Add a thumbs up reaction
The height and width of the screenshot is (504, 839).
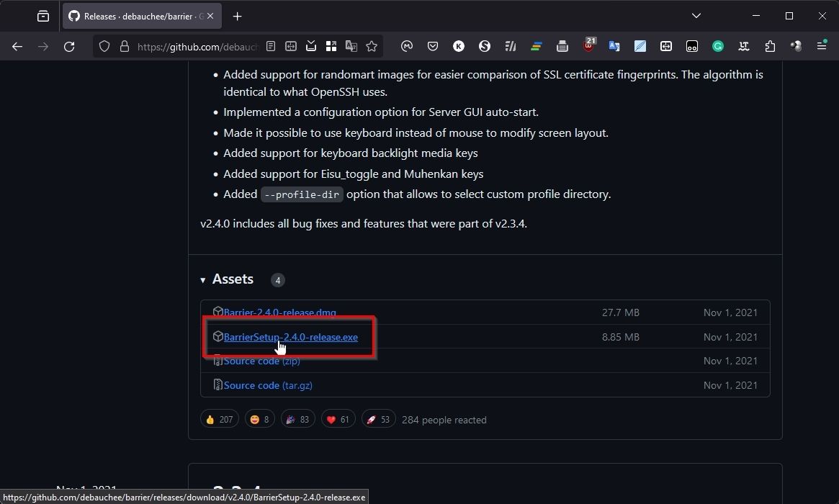coord(219,418)
